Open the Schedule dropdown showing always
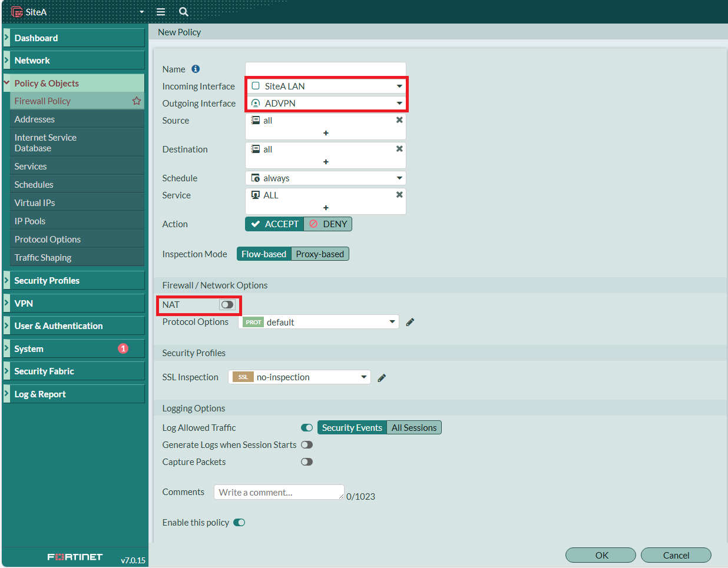 click(x=326, y=178)
